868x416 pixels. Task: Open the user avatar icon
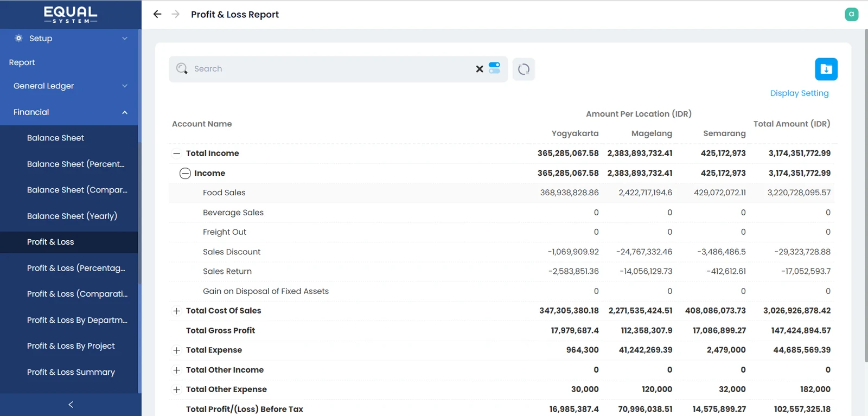[x=852, y=14]
